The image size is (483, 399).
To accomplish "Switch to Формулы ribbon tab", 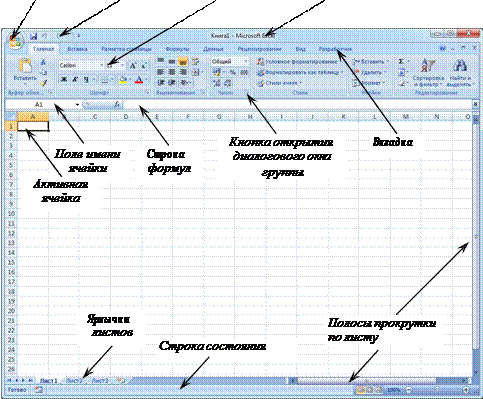I will [177, 49].
